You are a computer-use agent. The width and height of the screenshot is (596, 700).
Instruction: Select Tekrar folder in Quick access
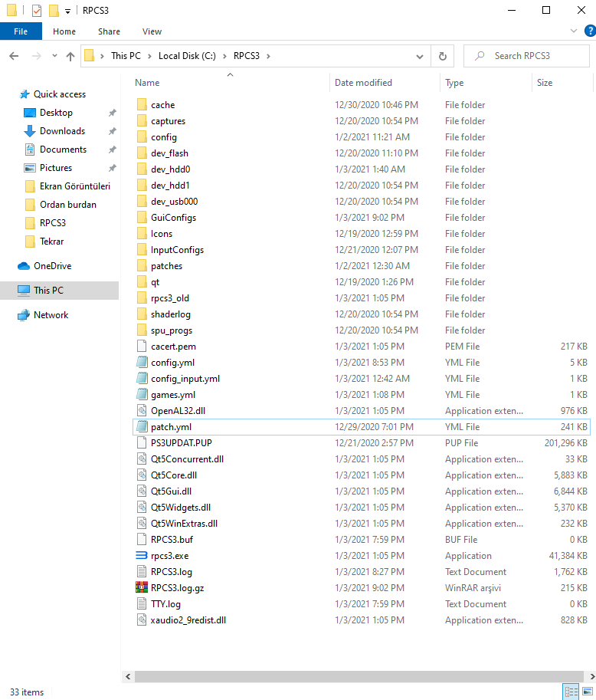point(52,242)
